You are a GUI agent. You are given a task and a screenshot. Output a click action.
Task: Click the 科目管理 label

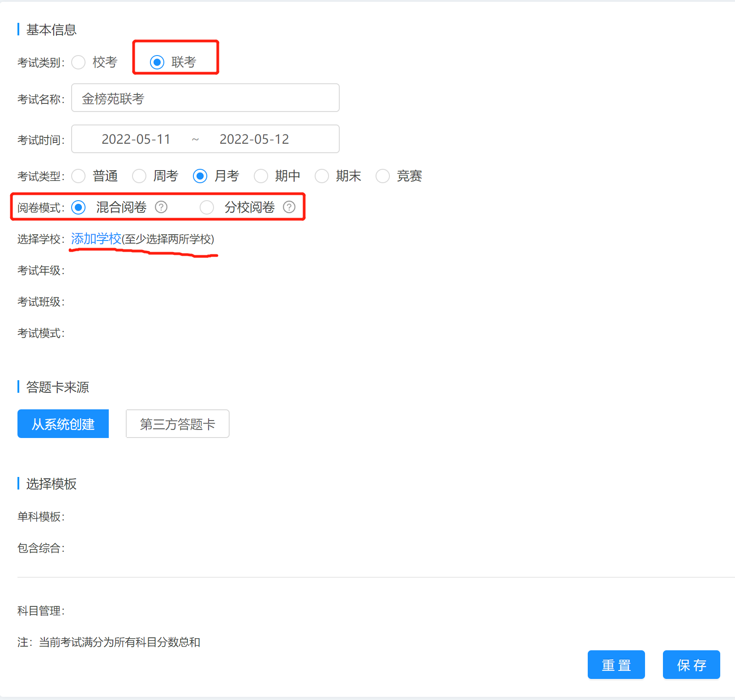coord(41,611)
